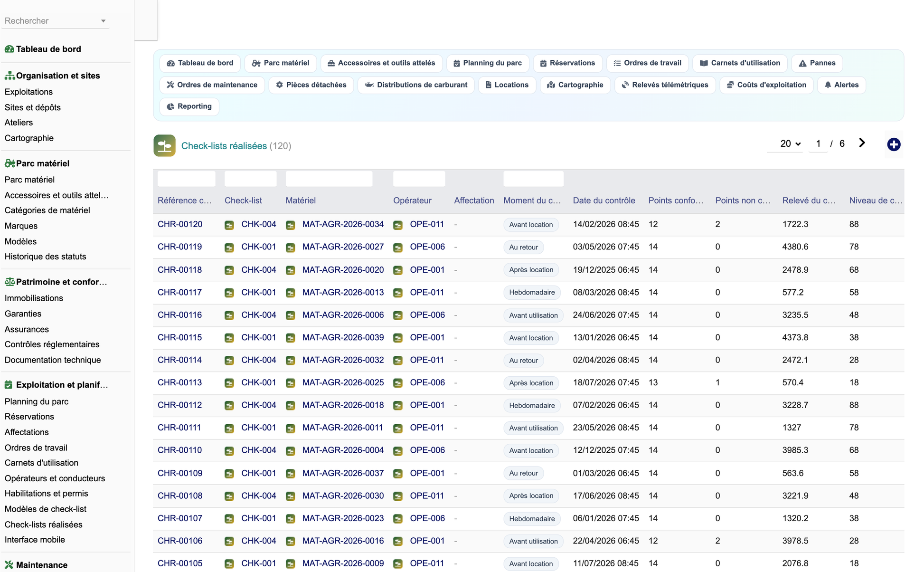
Task: Open Modèles de check-list sidebar link
Action: pyautogui.click(x=46, y=509)
